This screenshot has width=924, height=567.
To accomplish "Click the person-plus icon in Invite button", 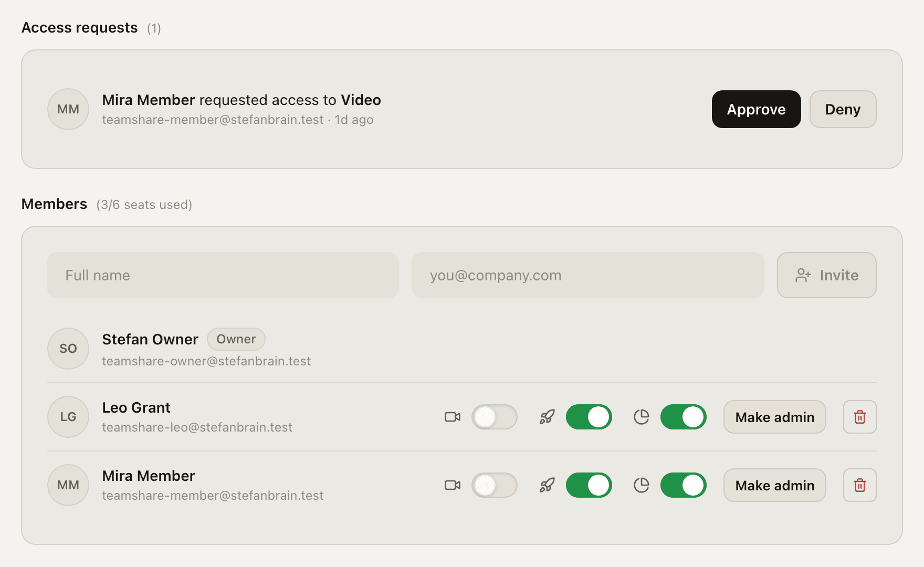I will click(803, 275).
